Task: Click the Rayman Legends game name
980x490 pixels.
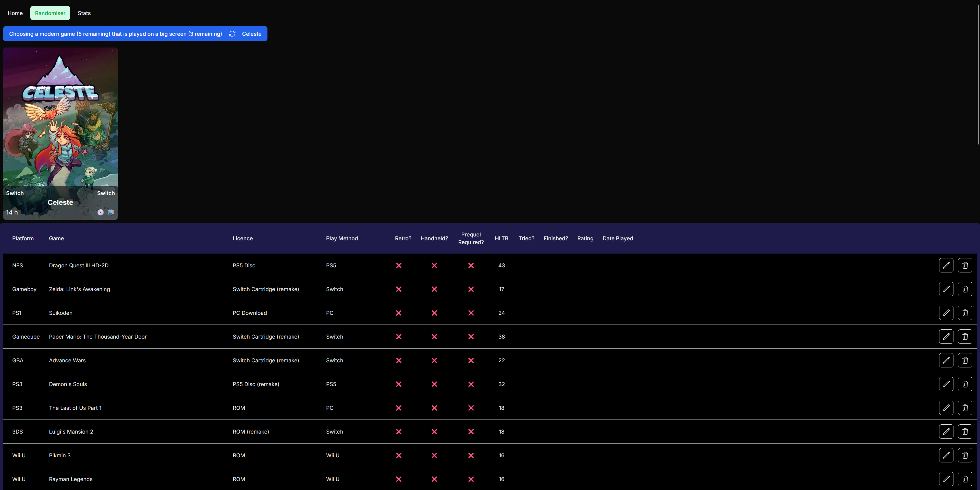Action: click(71, 479)
